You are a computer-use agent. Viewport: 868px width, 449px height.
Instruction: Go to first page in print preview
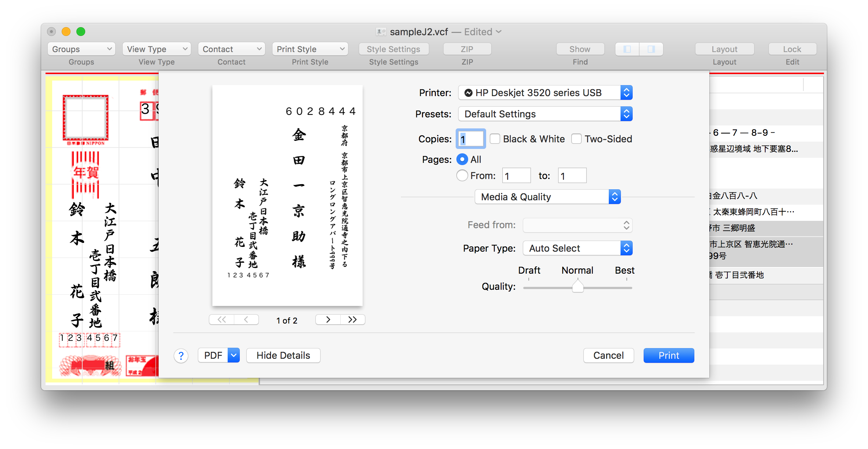pyautogui.click(x=222, y=320)
